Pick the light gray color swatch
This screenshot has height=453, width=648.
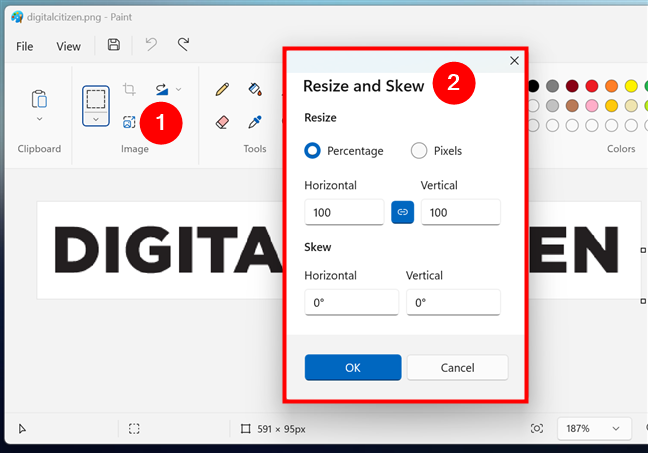point(552,105)
